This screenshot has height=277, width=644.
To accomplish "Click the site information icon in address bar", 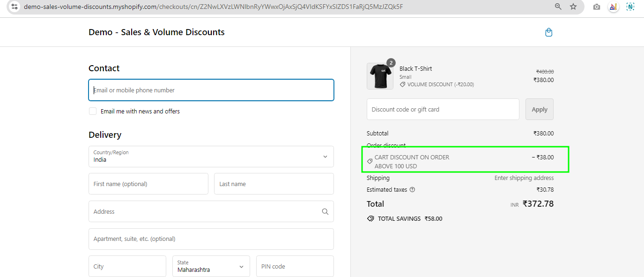I will [15, 7].
